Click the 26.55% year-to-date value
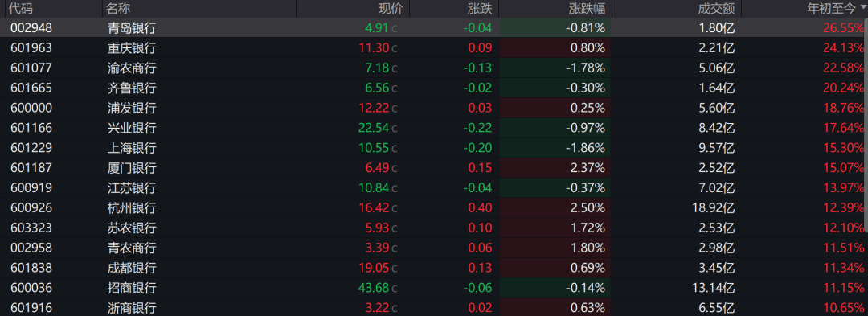868x316 pixels. (843, 27)
